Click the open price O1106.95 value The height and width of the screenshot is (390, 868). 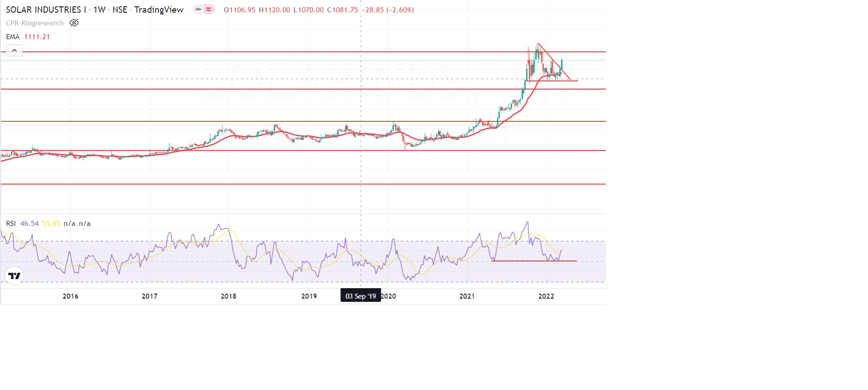(x=239, y=10)
